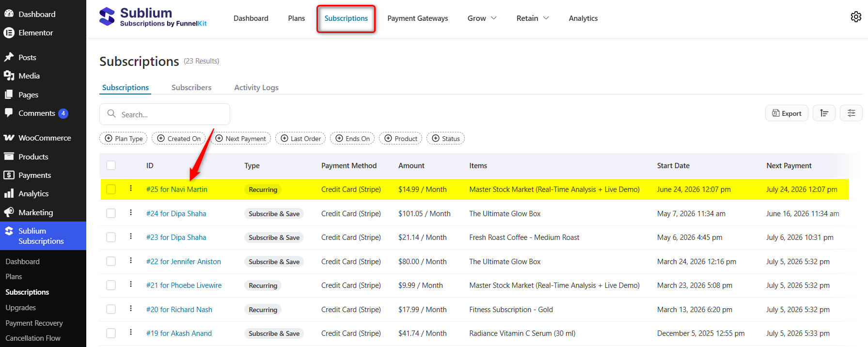
Task: Click the $101.05 / Month amount
Action: 425,213
